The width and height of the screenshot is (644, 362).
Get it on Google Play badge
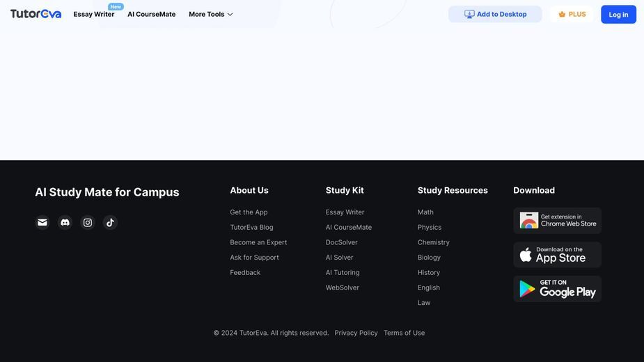[x=558, y=289]
